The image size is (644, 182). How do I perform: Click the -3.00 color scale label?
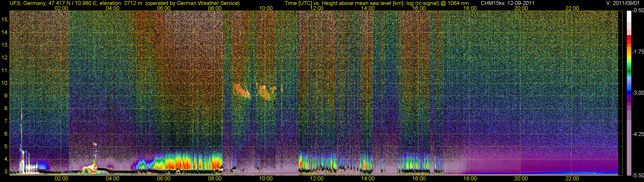[x=638, y=93]
